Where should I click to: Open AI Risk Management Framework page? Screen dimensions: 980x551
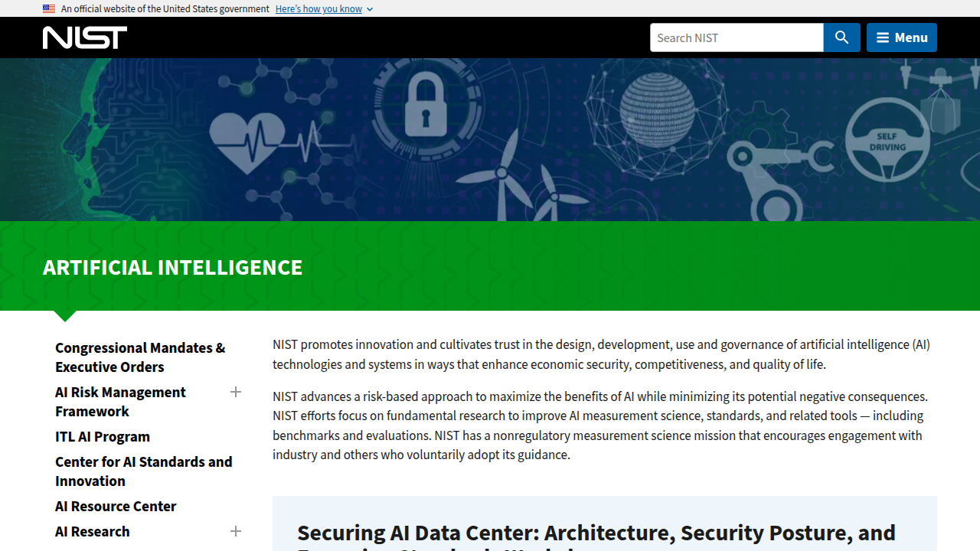tap(120, 402)
